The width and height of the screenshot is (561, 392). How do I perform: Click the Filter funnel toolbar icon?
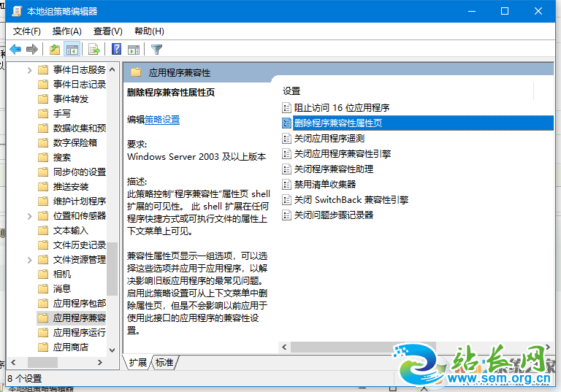pos(156,50)
